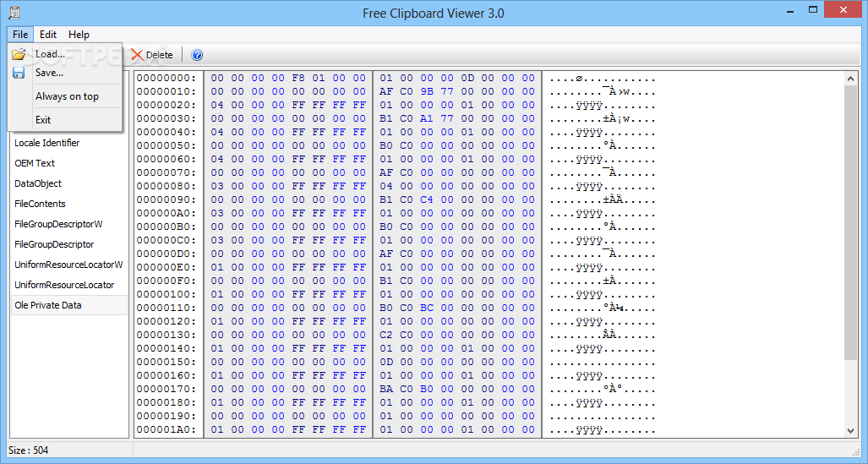This screenshot has width=868, height=464.
Task: Click the red X Delete icon
Action: (137, 55)
